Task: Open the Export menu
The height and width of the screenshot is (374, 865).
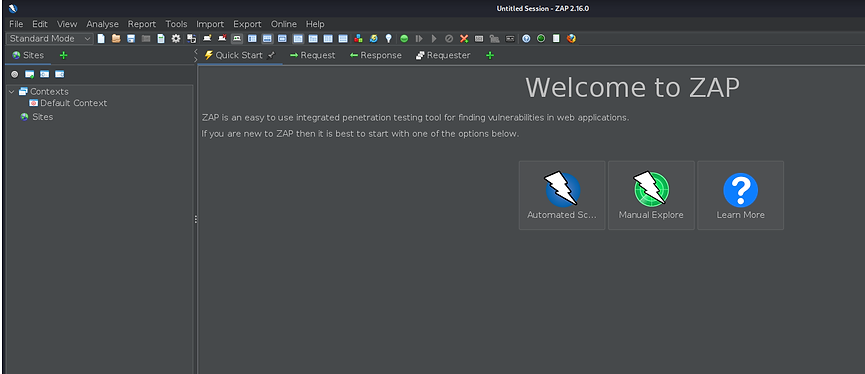Action: 247,24
